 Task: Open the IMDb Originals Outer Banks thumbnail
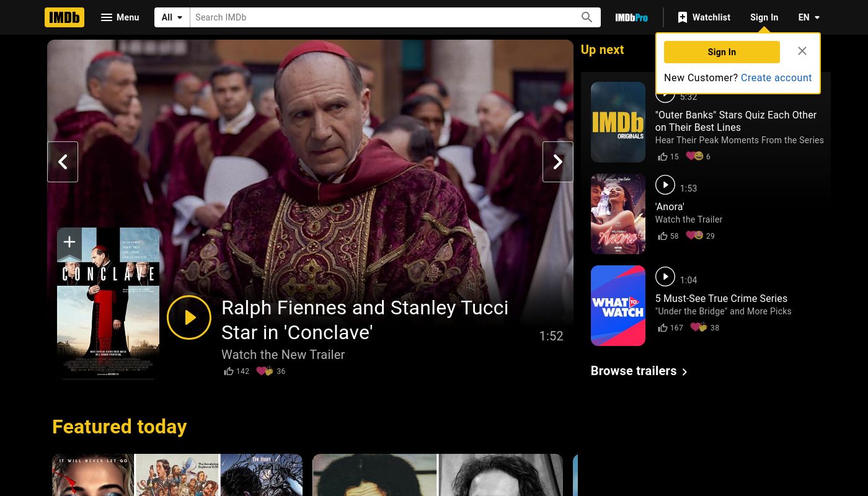pos(618,122)
